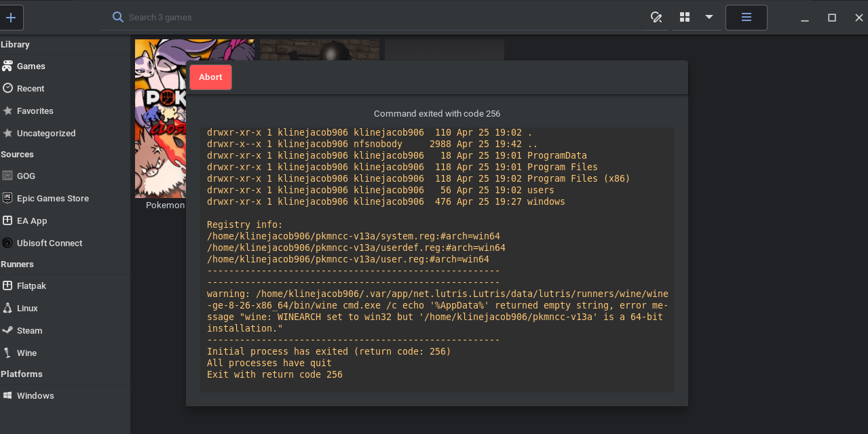868x434 pixels.
Task: Click the "Initial process has exited" log line
Action: tap(329, 352)
